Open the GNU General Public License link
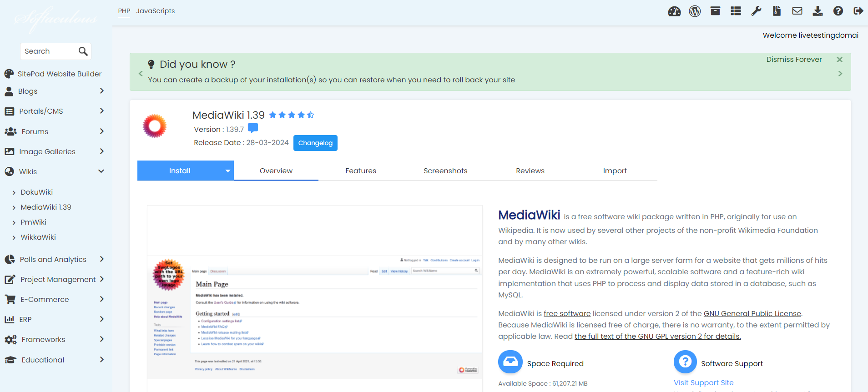Image resolution: width=868 pixels, height=392 pixels. 752,314
